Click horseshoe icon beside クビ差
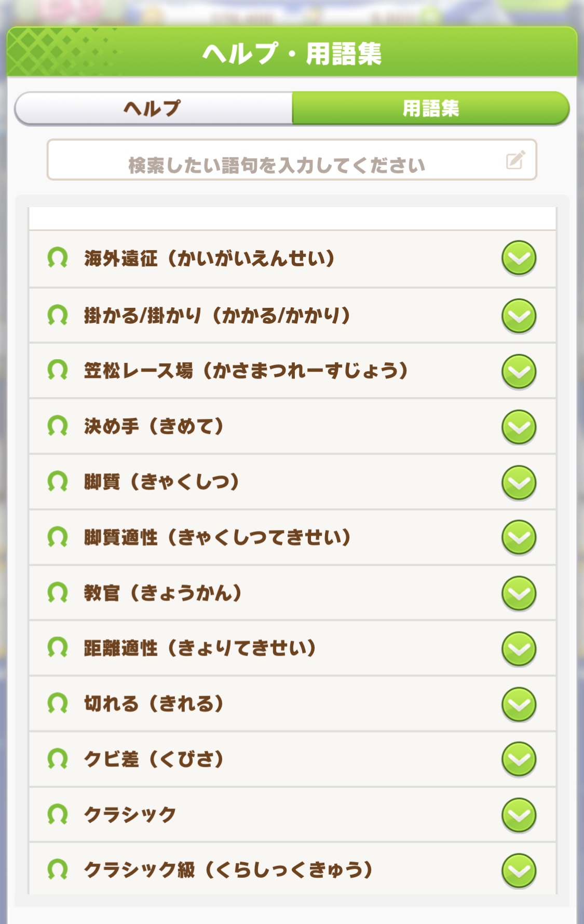The image size is (584, 924). point(58,759)
